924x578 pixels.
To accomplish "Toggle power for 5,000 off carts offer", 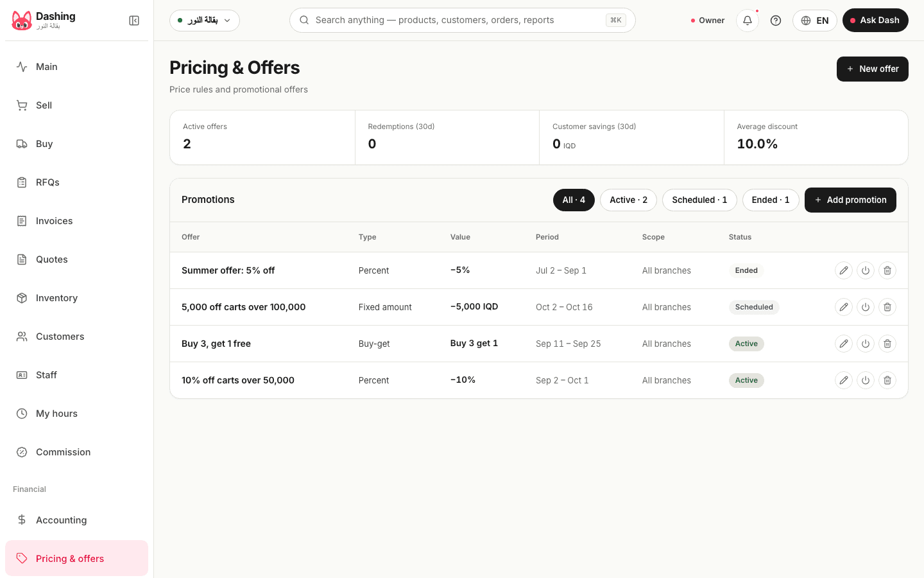I will coord(866,307).
